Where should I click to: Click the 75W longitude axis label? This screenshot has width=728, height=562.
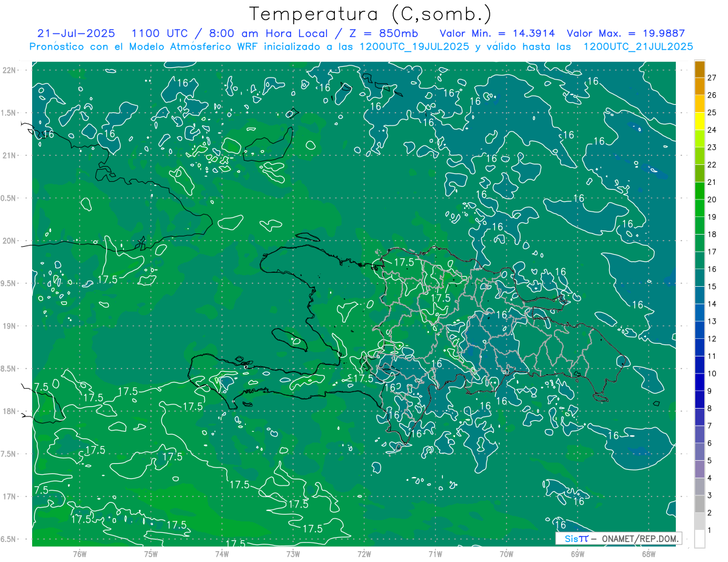coord(150,554)
